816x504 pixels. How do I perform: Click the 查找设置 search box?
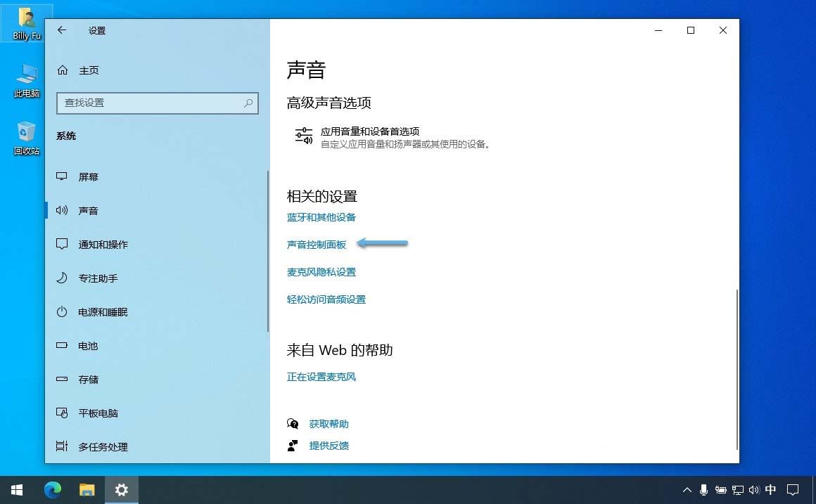[x=157, y=103]
